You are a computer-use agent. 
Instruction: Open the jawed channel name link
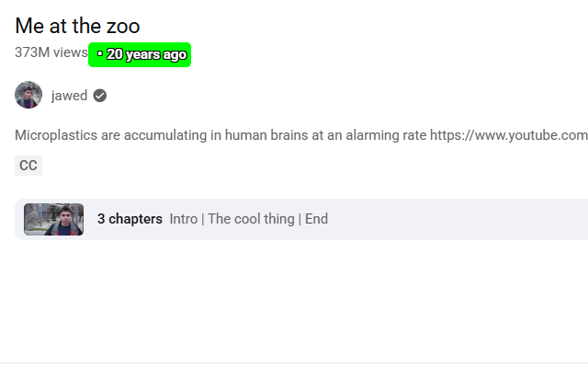(69, 96)
